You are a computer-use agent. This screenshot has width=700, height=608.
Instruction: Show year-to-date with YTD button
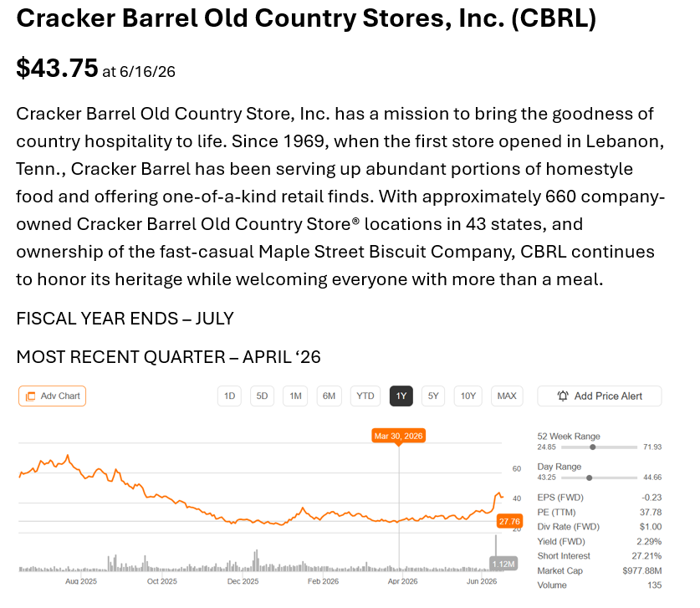click(x=365, y=396)
